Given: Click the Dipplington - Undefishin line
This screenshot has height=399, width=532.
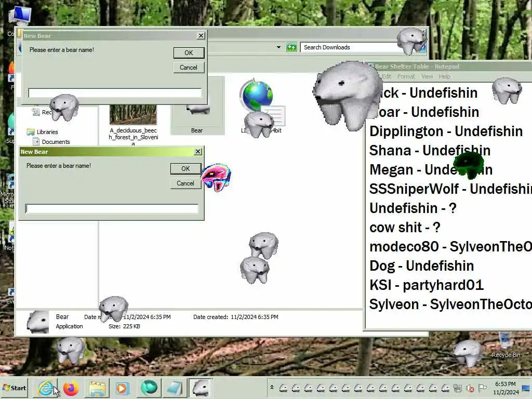Looking at the screenshot, I should pyautogui.click(x=446, y=131).
